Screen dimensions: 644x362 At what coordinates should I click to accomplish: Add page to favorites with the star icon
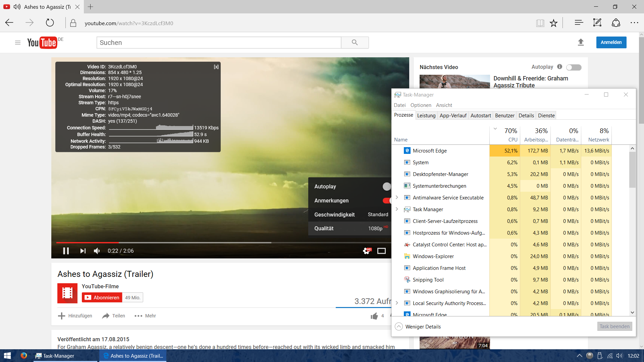pyautogui.click(x=553, y=23)
